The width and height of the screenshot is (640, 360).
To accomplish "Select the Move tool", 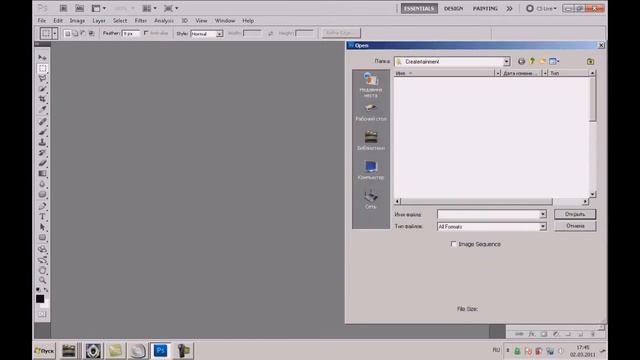I will click(42, 58).
